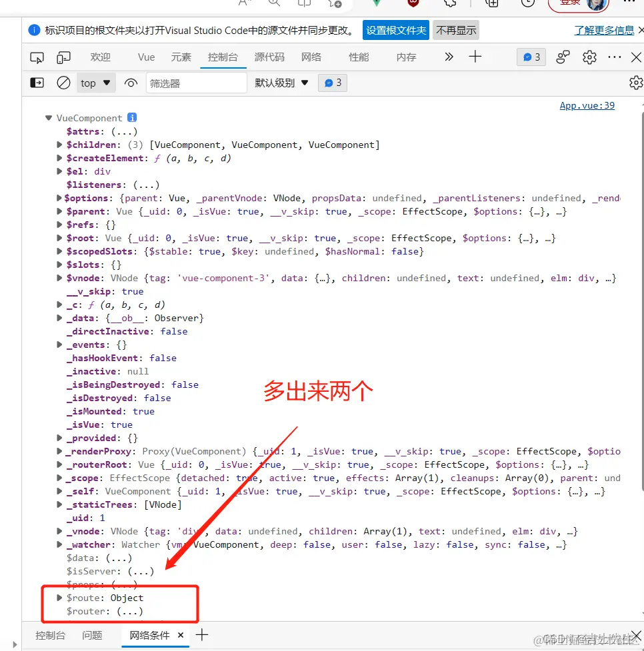This screenshot has height=651, width=644.
Task: Toggle device emulation icon
Action: point(63,57)
